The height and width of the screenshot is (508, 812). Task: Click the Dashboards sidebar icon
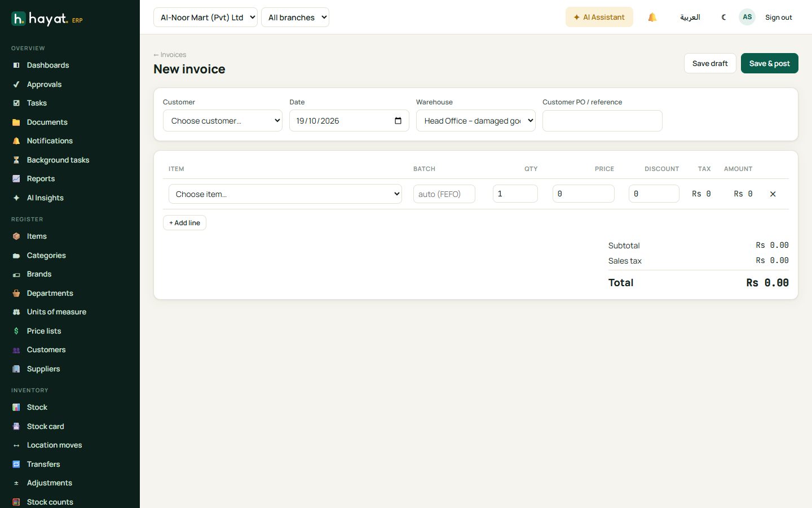pyautogui.click(x=16, y=65)
